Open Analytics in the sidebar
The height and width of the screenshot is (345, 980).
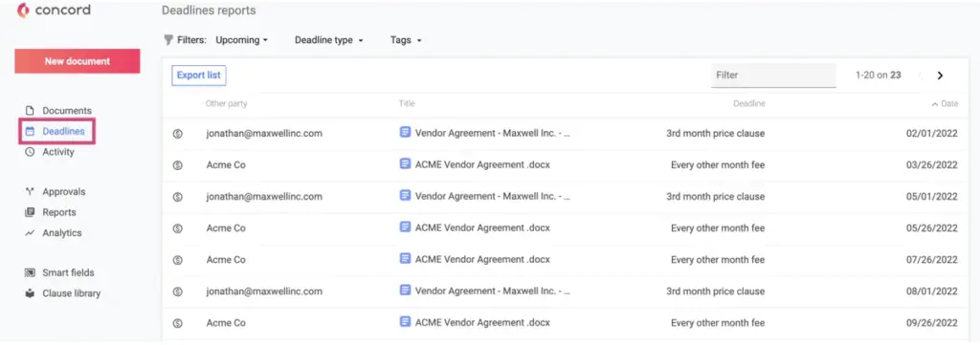pyautogui.click(x=62, y=232)
